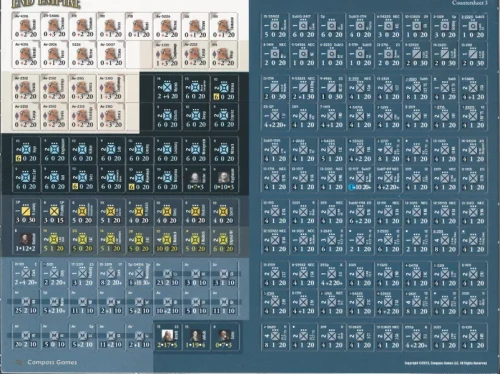Pick the yellow counter marked 3 0 30
The image size is (500, 374).
click(x=26, y=212)
